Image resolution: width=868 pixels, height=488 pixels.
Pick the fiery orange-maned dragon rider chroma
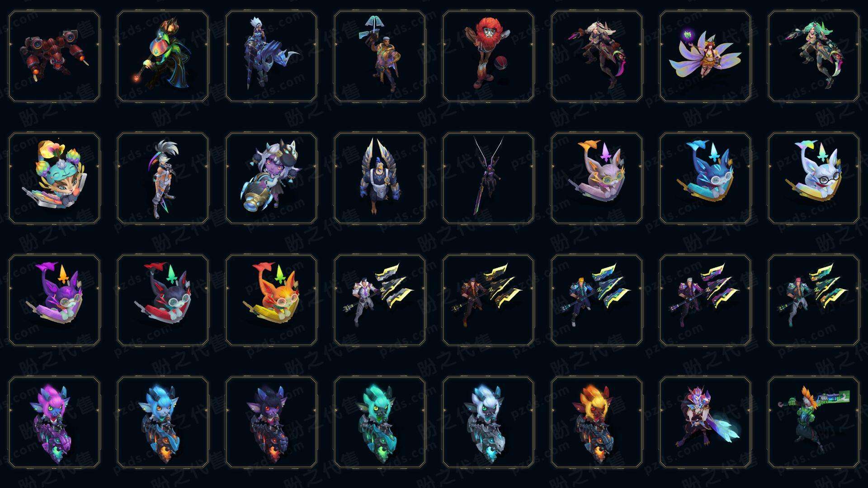[x=597, y=422]
